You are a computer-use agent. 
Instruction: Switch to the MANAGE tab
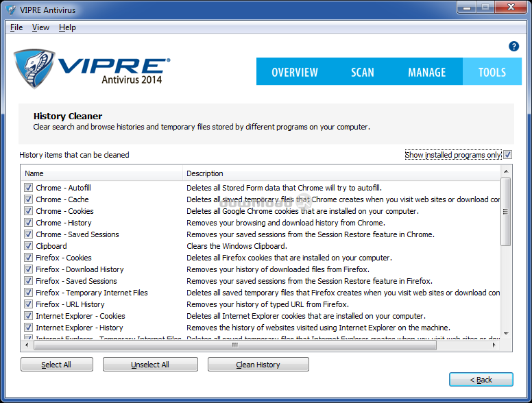(427, 71)
